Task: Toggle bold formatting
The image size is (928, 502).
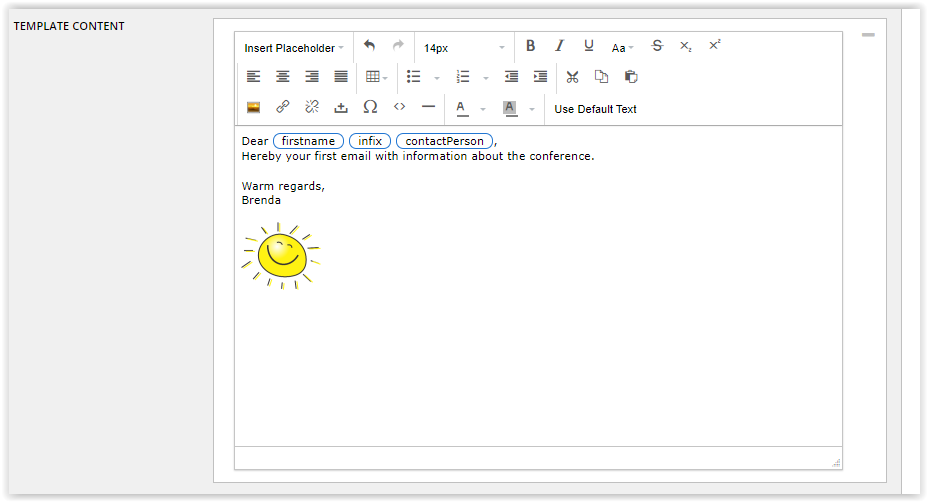Action: 530,46
